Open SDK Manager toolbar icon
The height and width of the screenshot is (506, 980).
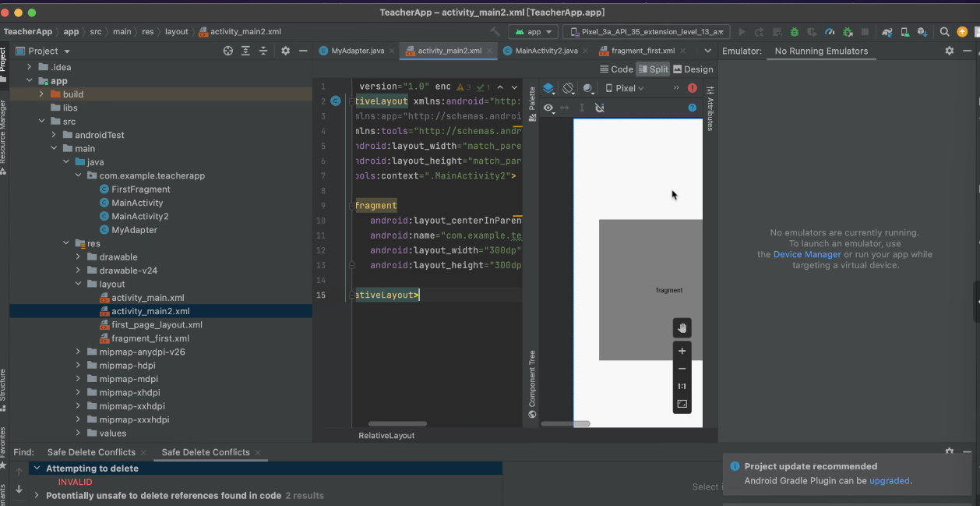[922, 32]
